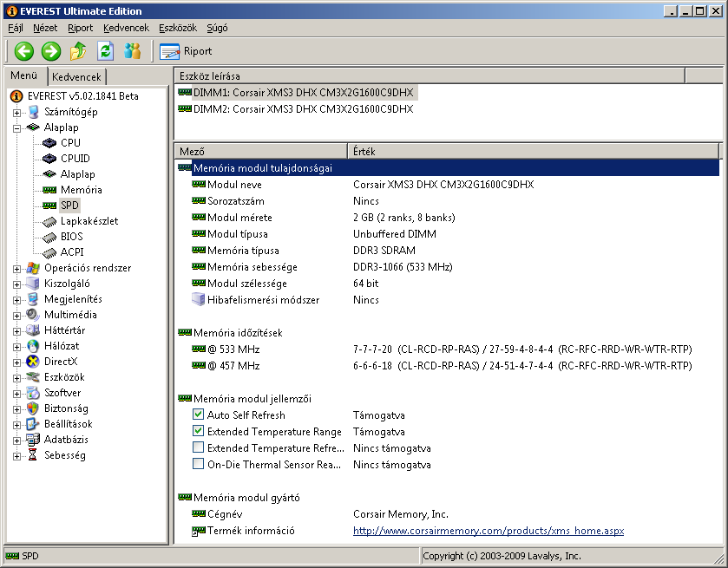Open the ACPI tree item
Image resolution: width=728 pixels, height=568 pixels.
coord(72,252)
